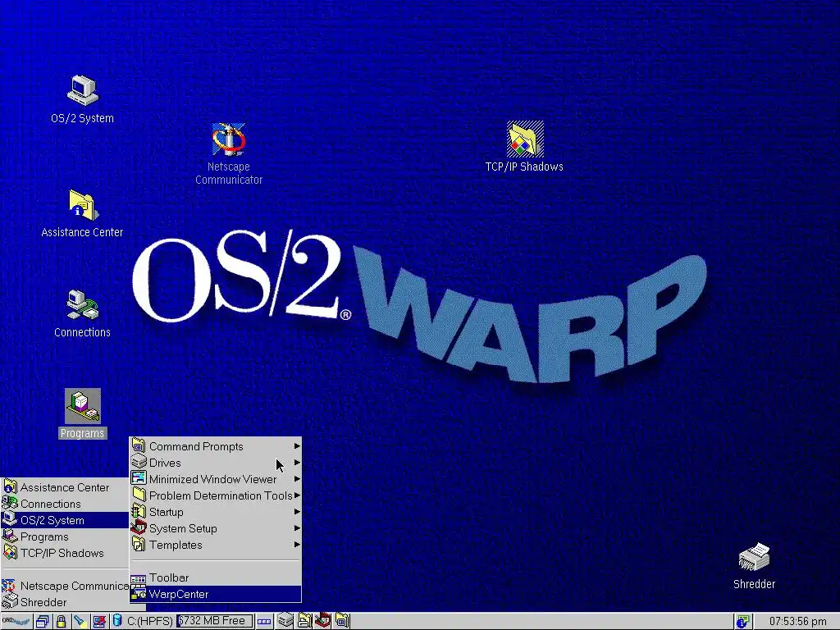
Task: Click the C:(HPFS) drive label
Action: point(149,622)
